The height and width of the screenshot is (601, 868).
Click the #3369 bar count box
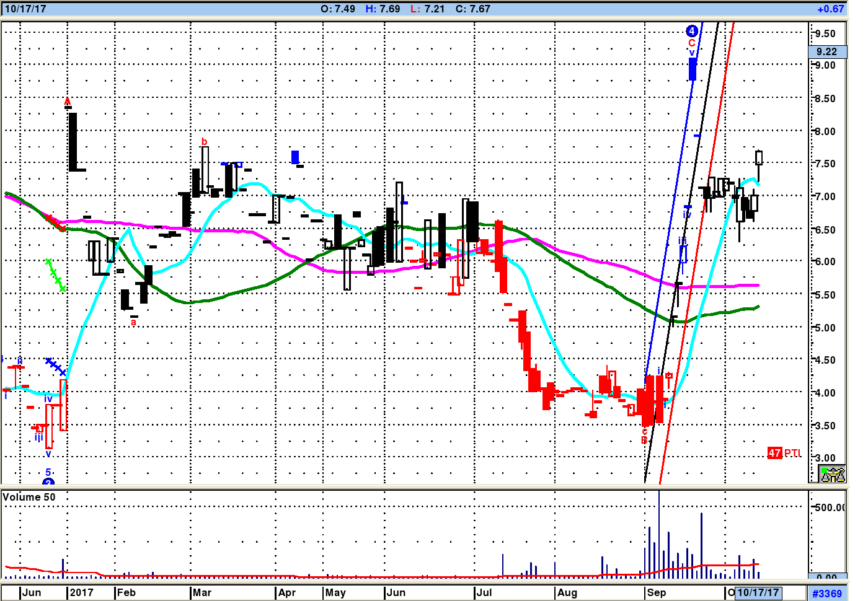tap(827, 594)
